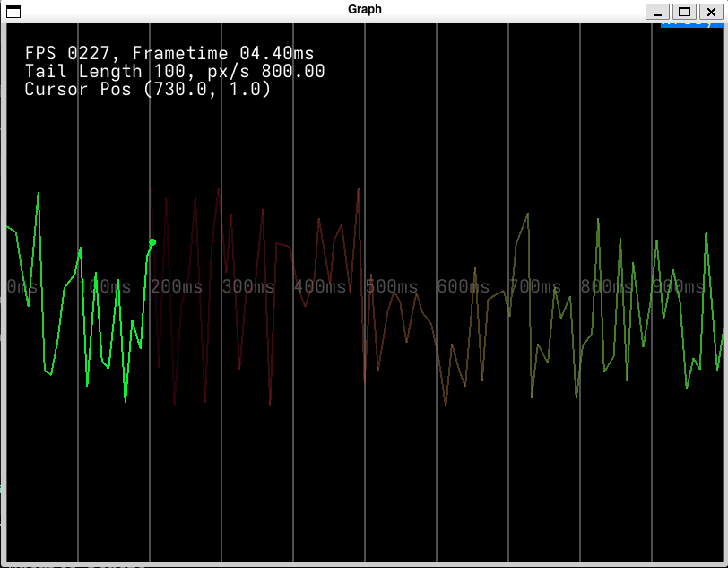Click the FPS and Frametime readout text

(169, 54)
